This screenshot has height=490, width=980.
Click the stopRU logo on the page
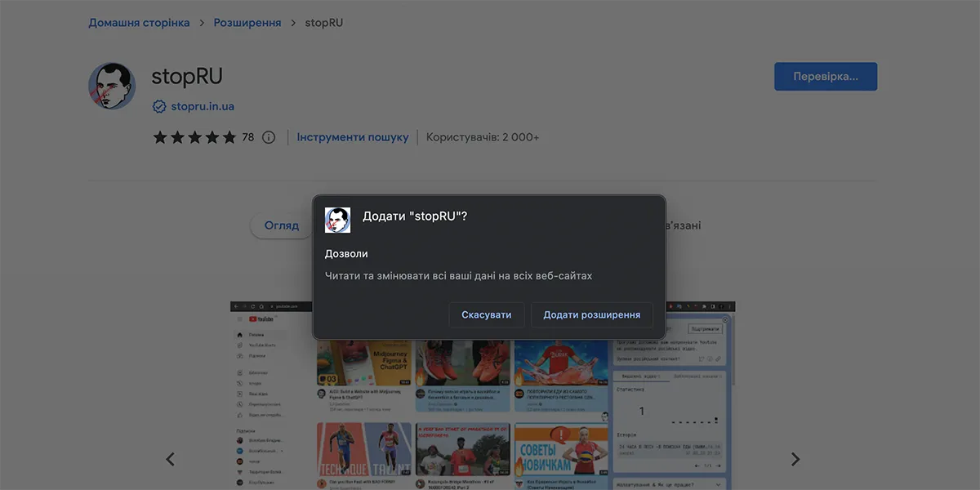(112, 86)
